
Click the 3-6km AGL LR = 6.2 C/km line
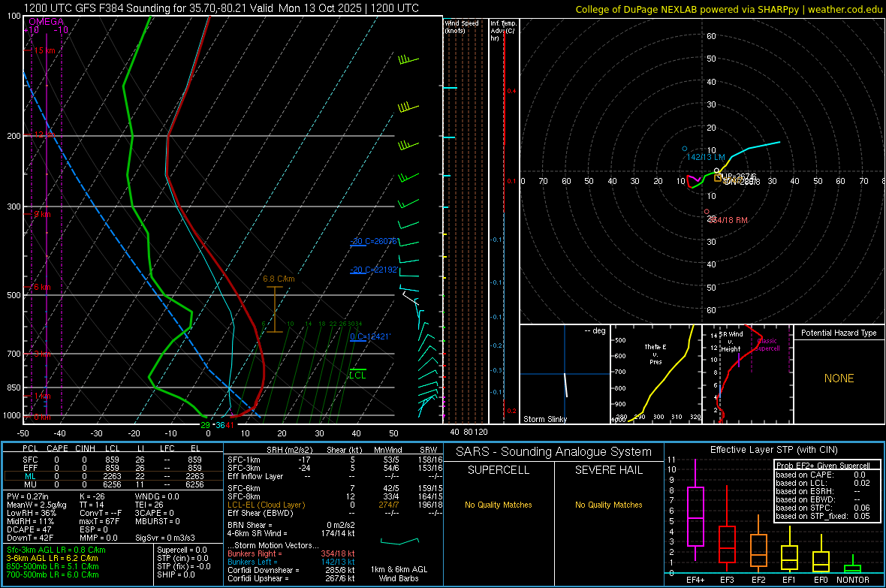52,558
